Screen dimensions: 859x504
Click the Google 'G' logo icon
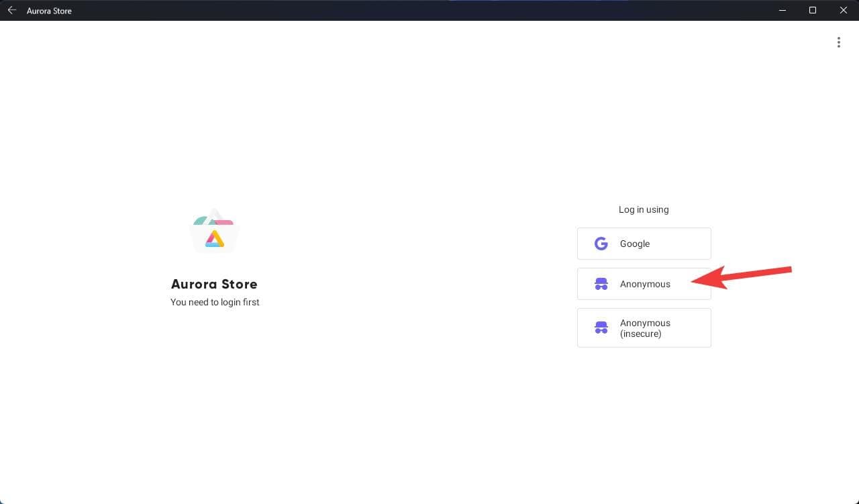[601, 244]
